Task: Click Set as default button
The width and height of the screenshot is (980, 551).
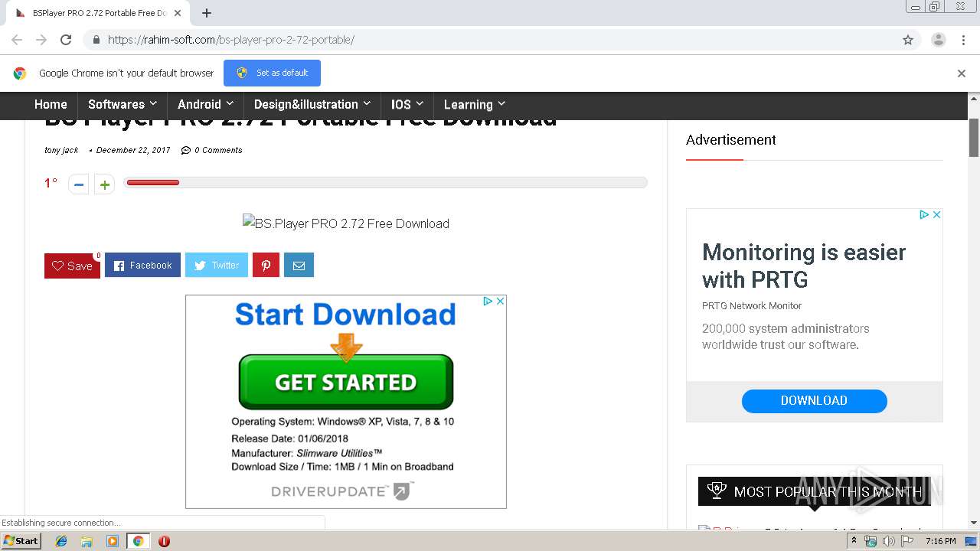Action: [x=272, y=73]
